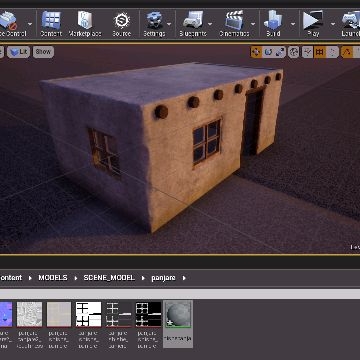Screen dimensions: 360x360
Task: Click the panjare breadcrumb folder
Action: [x=163, y=278]
